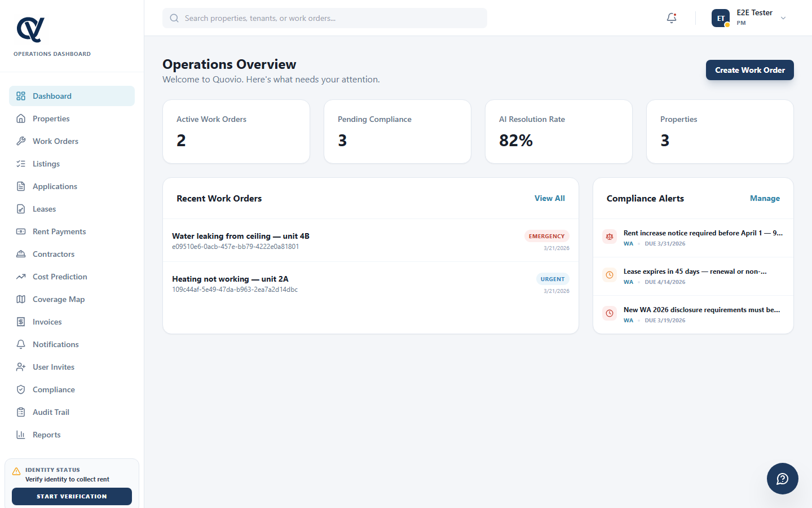Click the Create Work Order button

point(749,69)
